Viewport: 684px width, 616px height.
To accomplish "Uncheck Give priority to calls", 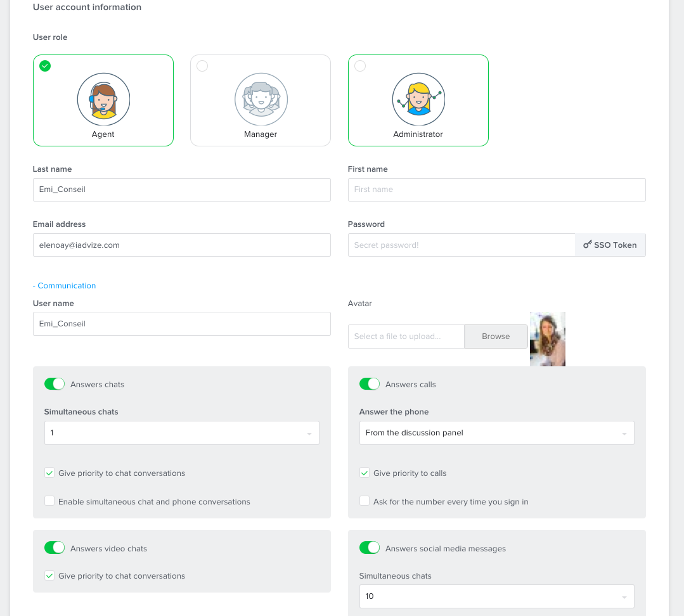I will (x=365, y=473).
